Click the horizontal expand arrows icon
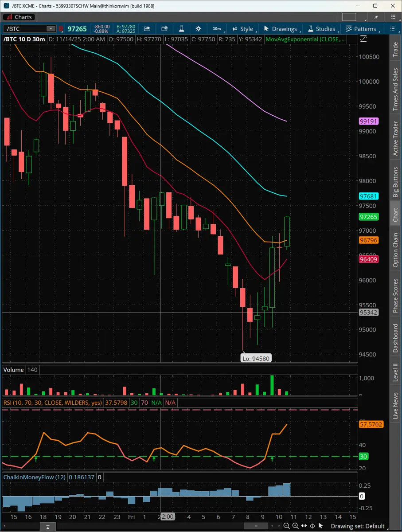 304,525
